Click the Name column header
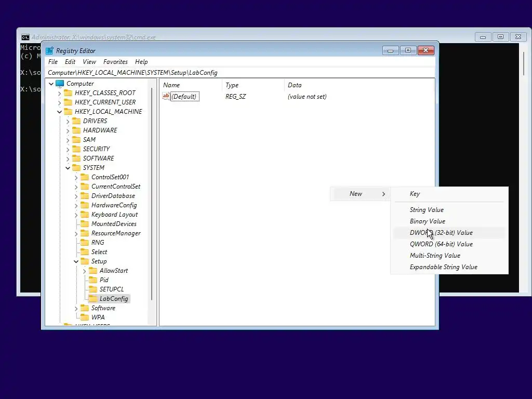This screenshot has height=399, width=532. click(x=191, y=85)
